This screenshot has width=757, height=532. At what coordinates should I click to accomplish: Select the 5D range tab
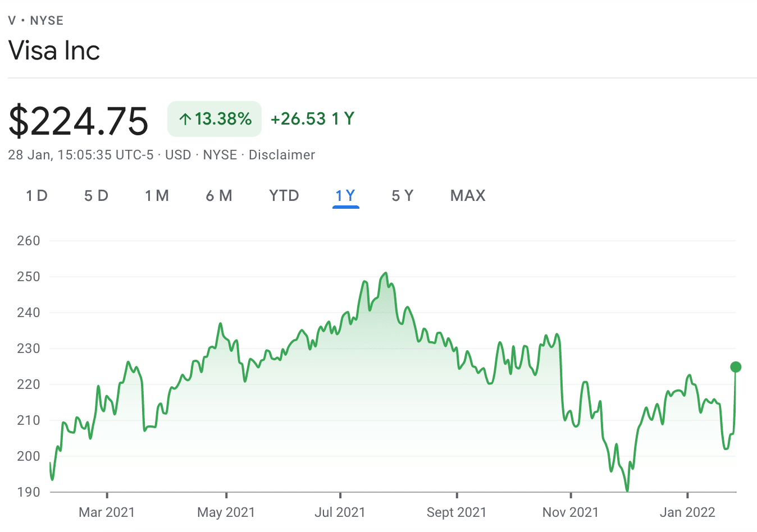tap(96, 196)
